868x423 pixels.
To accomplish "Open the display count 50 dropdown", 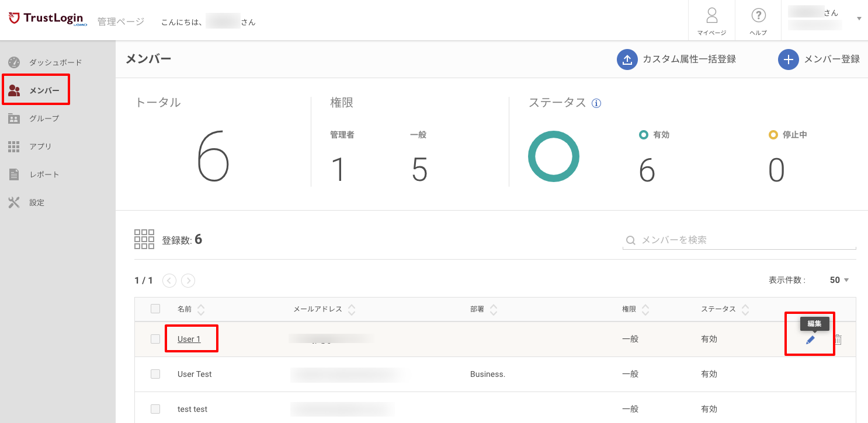I will pos(839,280).
